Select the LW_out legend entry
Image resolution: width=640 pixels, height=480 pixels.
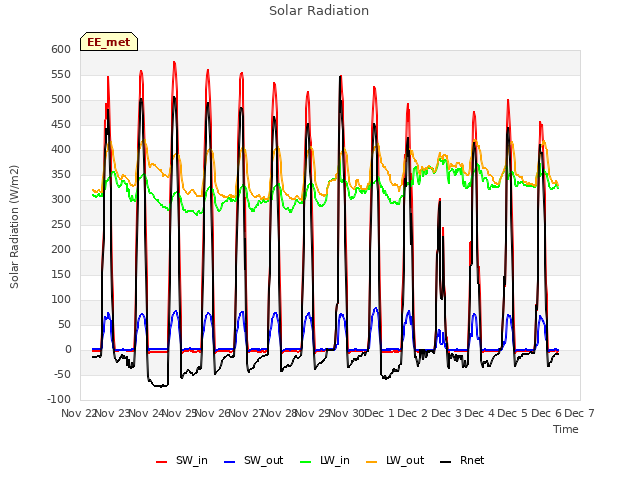(395, 460)
